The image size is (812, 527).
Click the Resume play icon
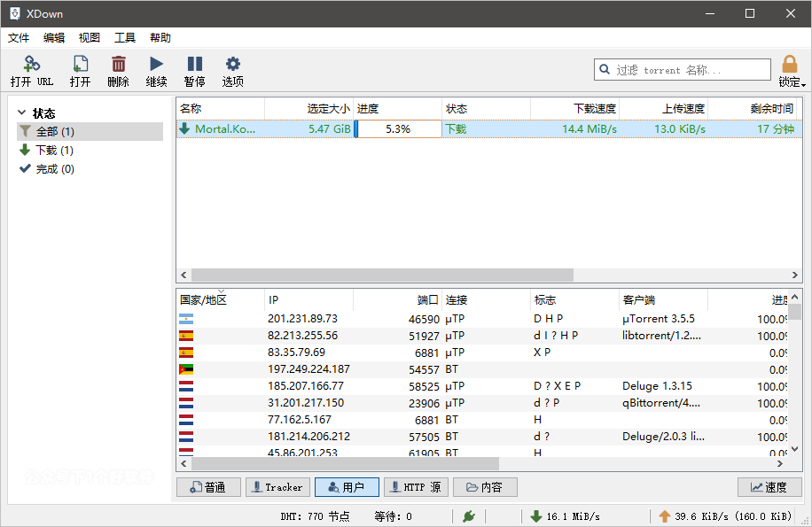[156, 64]
